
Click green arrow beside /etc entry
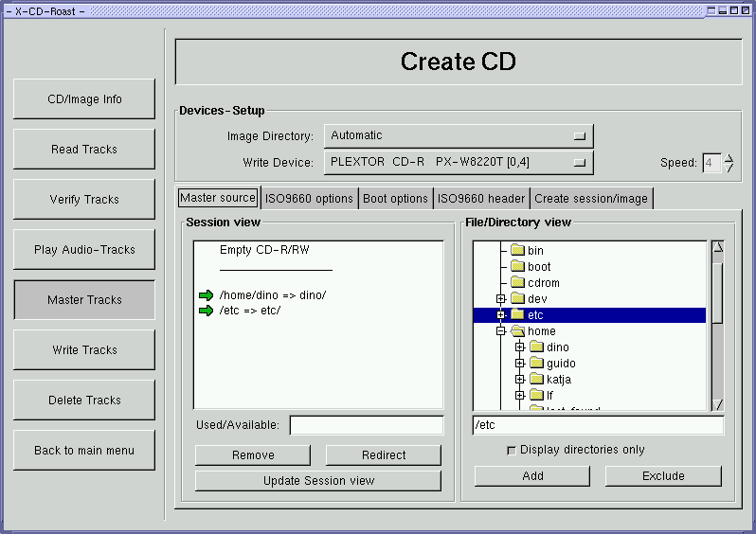click(207, 311)
